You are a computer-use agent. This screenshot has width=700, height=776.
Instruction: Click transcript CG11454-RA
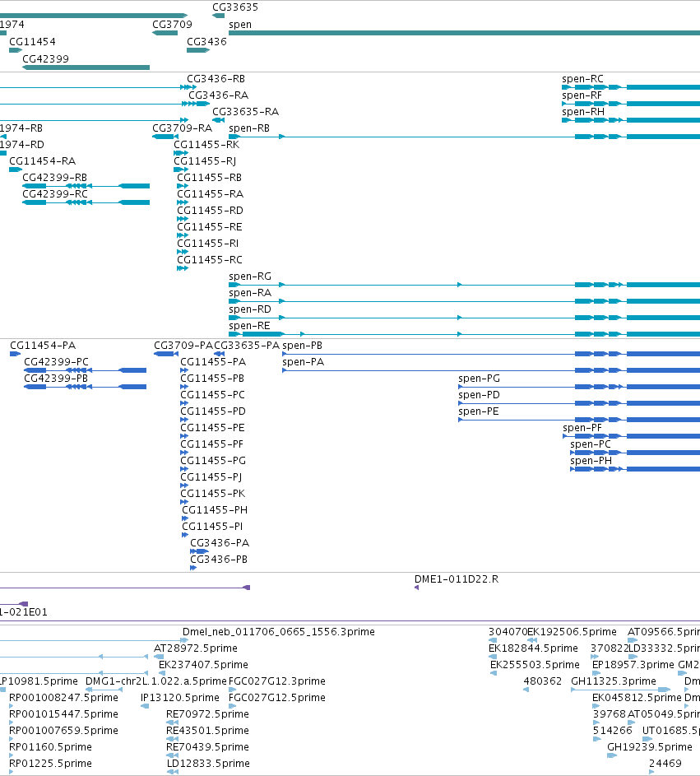[x=16, y=170]
